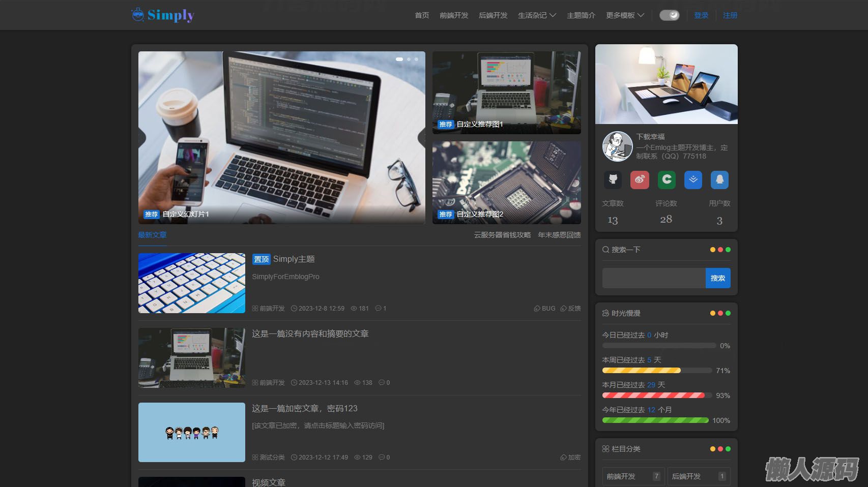Open the QQ penguin icon

click(719, 179)
